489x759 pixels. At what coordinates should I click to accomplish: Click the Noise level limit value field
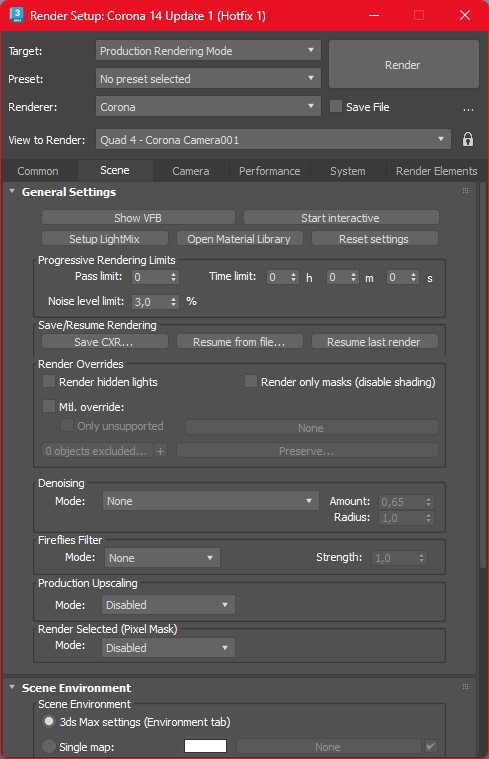[x=150, y=302]
